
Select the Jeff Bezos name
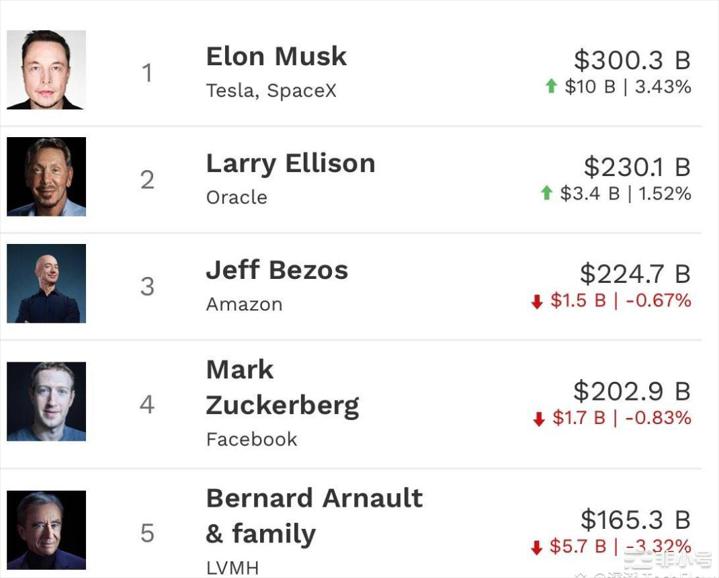click(277, 271)
